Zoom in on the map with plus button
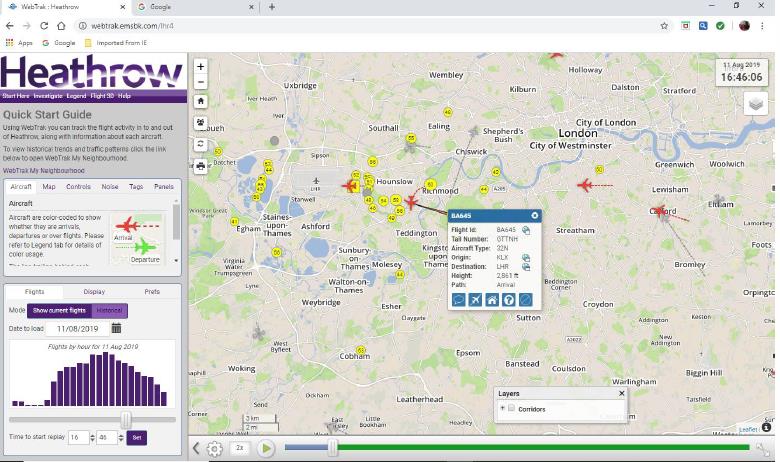Viewport: 780px width, 462px height. coord(200,67)
